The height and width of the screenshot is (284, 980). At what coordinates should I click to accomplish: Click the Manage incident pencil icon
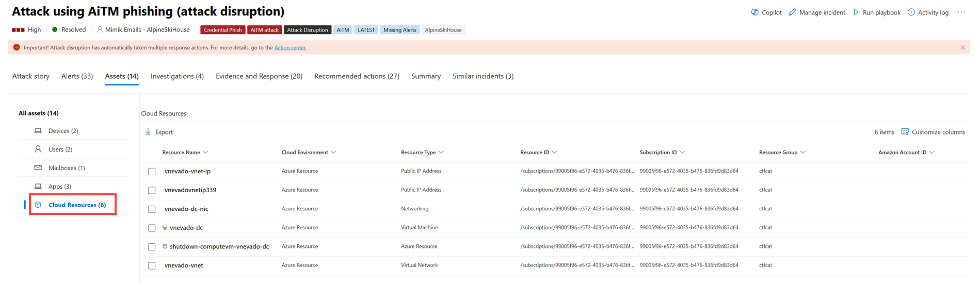[793, 12]
